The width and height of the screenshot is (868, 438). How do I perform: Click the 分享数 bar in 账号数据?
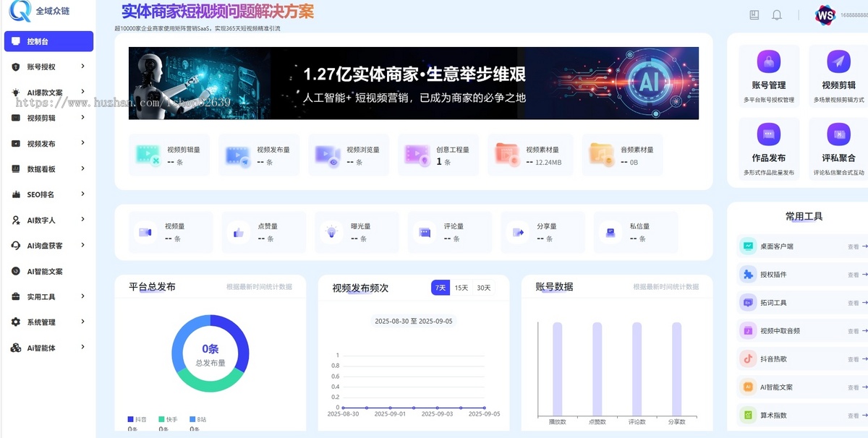(676, 369)
